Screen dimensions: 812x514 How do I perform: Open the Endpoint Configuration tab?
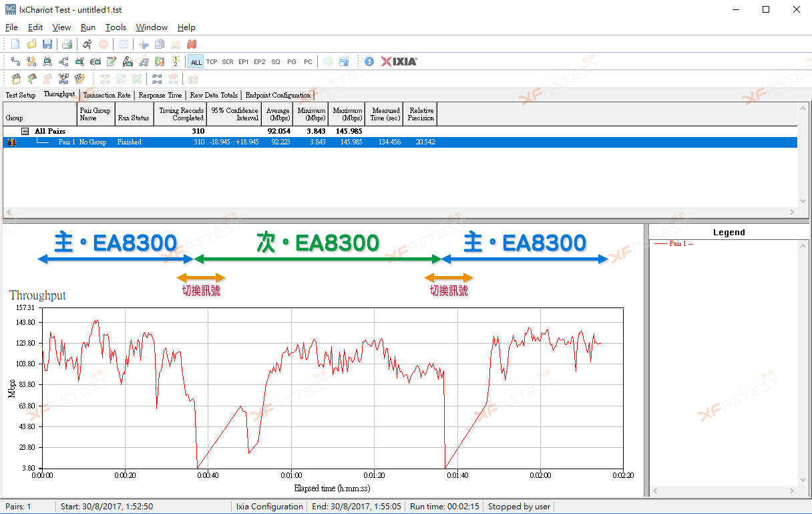(278, 95)
